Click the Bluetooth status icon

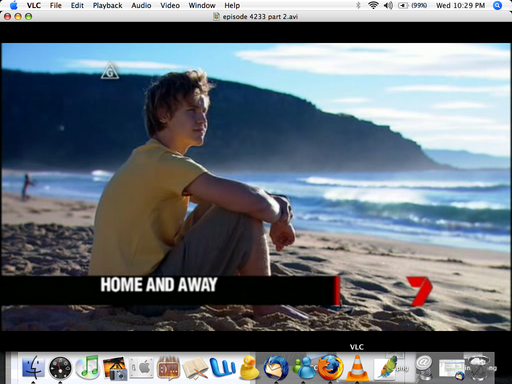(x=358, y=5)
